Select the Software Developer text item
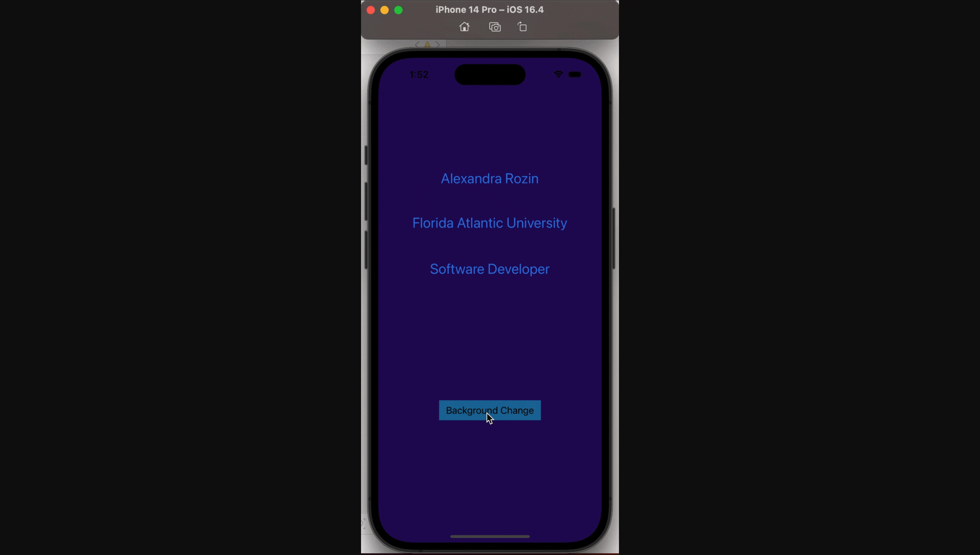This screenshot has height=555, width=980. [489, 269]
